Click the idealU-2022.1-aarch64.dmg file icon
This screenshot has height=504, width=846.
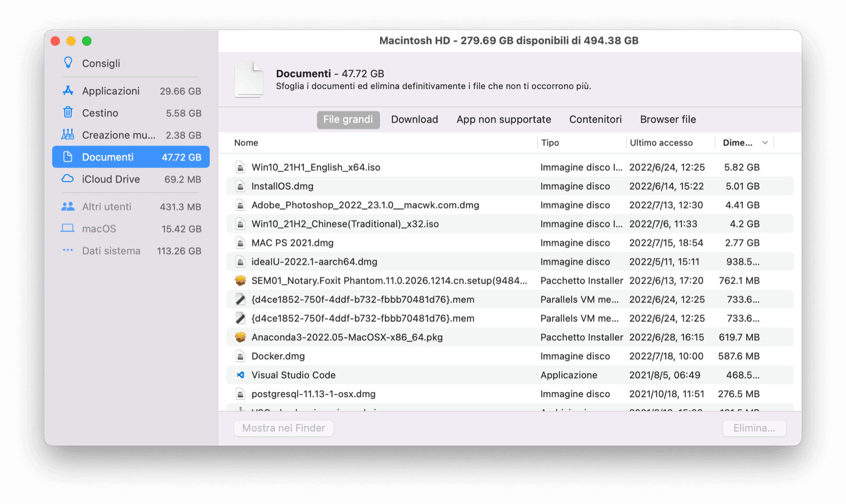(240, 262)
